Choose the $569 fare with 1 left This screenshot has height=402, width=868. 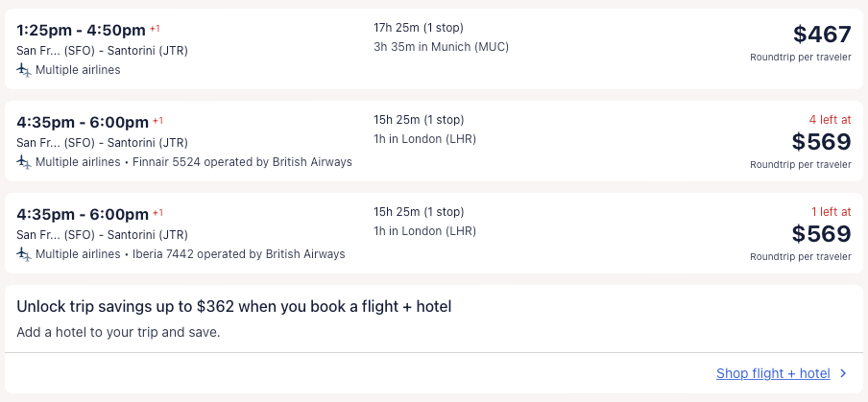pyautogui.click(x=822, y=234)
